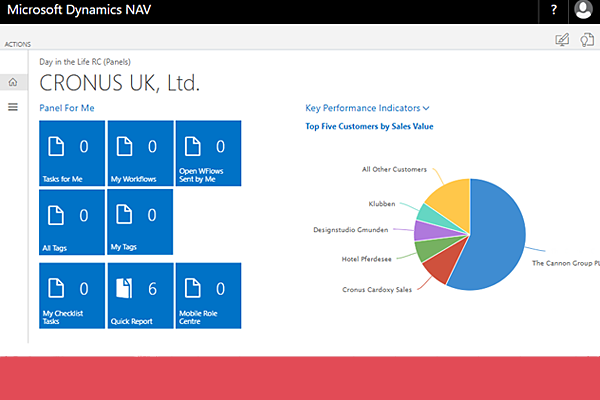
Task: Expand Key Performance Indicators dropdown
Action: pos(367,108)
